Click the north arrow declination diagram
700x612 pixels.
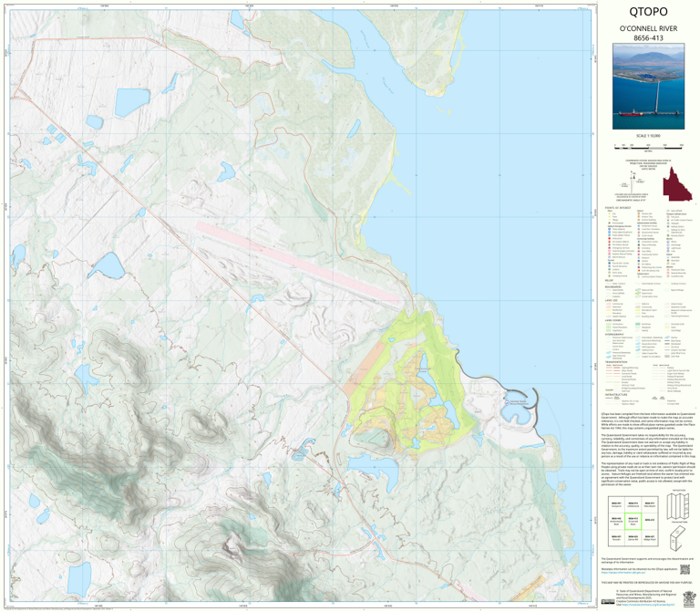pos(633,181)
